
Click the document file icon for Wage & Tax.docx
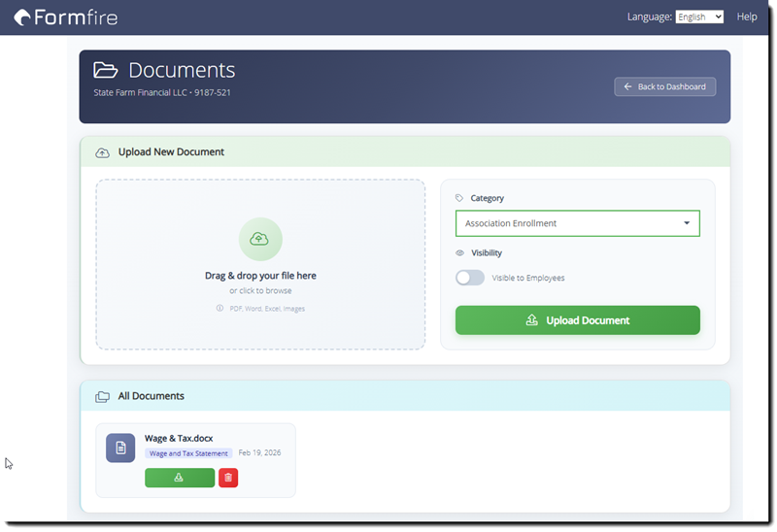120,449
